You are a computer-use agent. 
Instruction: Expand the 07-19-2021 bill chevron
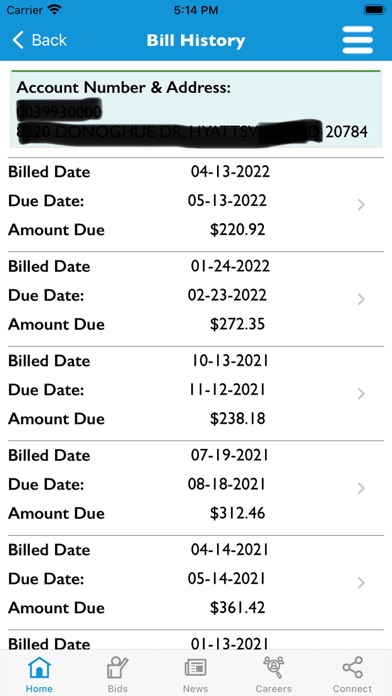pos(361,488)
